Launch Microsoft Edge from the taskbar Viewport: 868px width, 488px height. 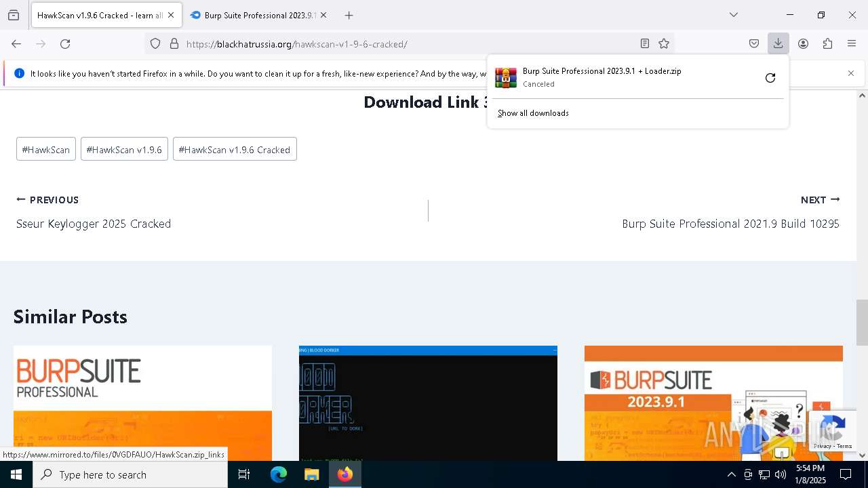279,474
